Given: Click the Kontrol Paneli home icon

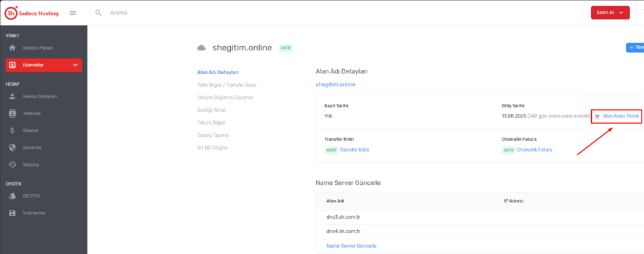Looking at the screenshot, I should 13,48.
